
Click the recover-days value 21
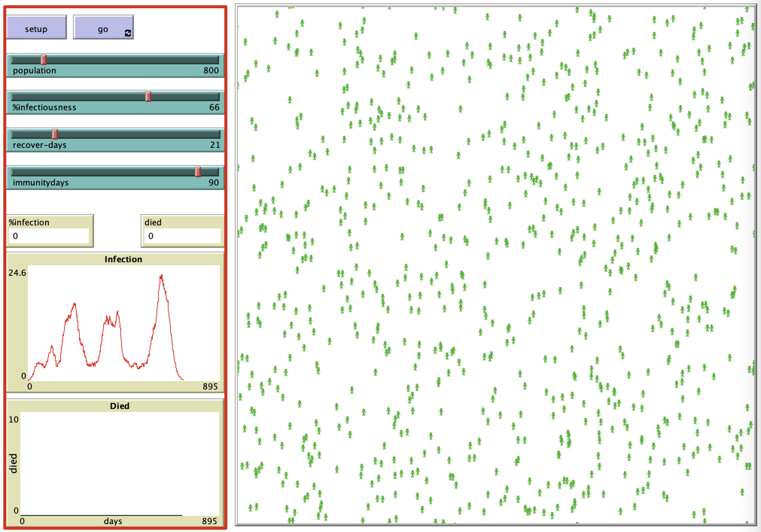click(215, 145)
